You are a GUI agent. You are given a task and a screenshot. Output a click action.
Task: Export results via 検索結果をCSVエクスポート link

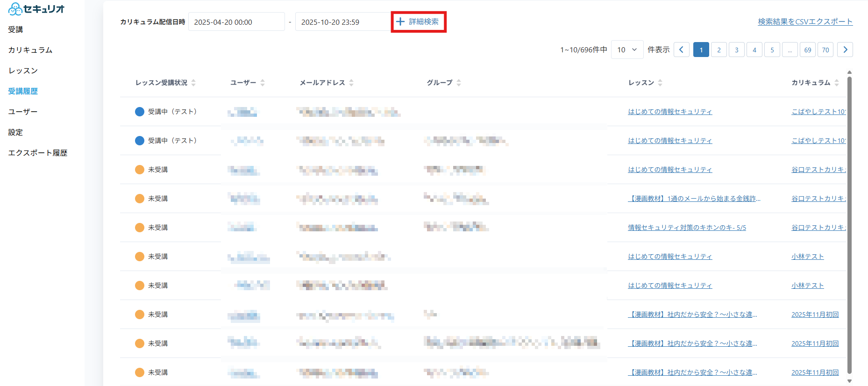[x=805, y=21]
